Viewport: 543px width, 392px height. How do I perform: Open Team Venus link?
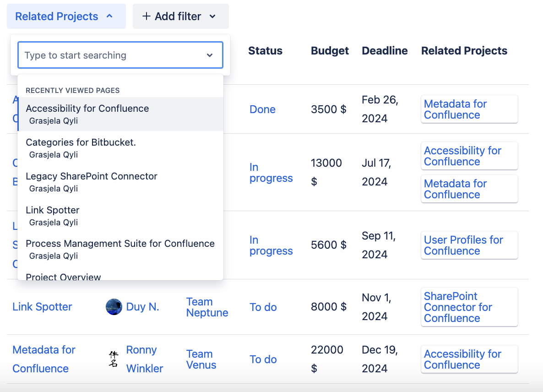point(201,359)
